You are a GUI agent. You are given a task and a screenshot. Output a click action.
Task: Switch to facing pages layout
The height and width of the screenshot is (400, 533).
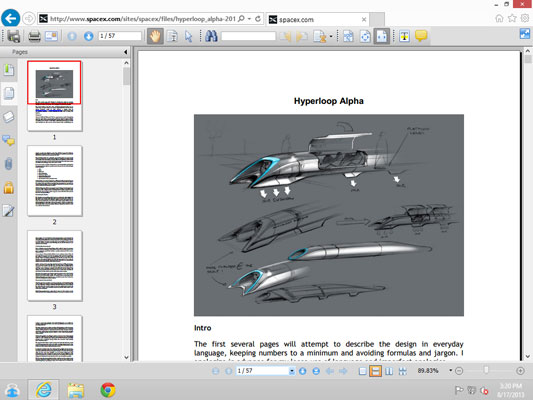pyautogui.click(x=389, y=371)
